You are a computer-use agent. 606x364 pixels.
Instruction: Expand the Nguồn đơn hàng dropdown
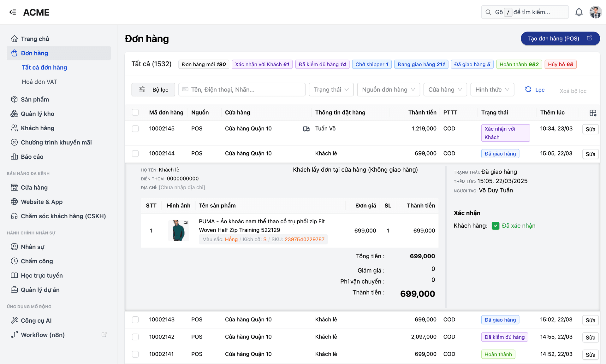tap(388, 90)
